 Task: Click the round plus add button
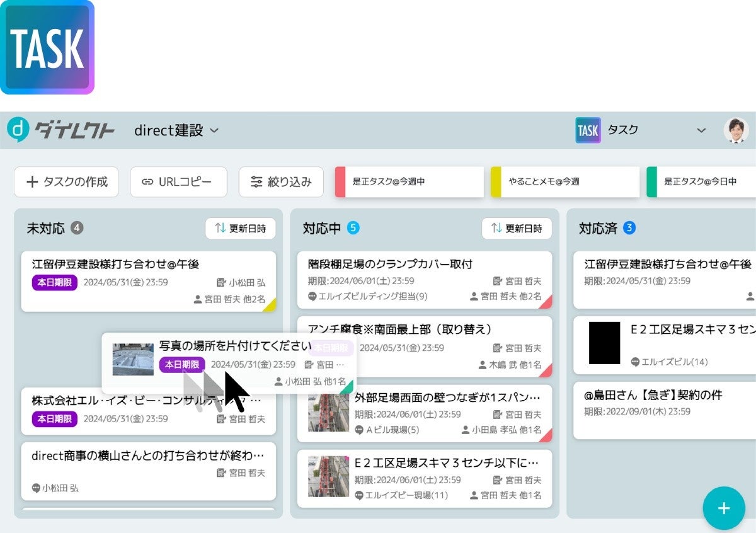(x=724, y=508)
